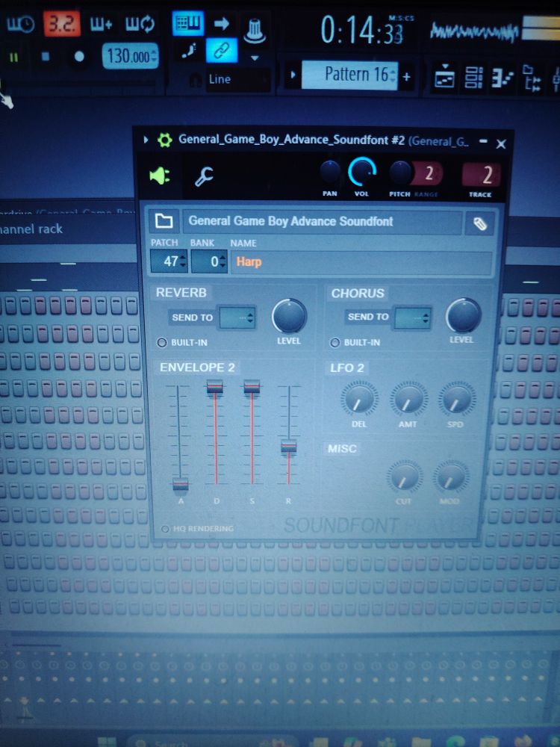Click the Windows Start button on taskbar
This screenshot has height=747, width=560.
coord(106,742)
